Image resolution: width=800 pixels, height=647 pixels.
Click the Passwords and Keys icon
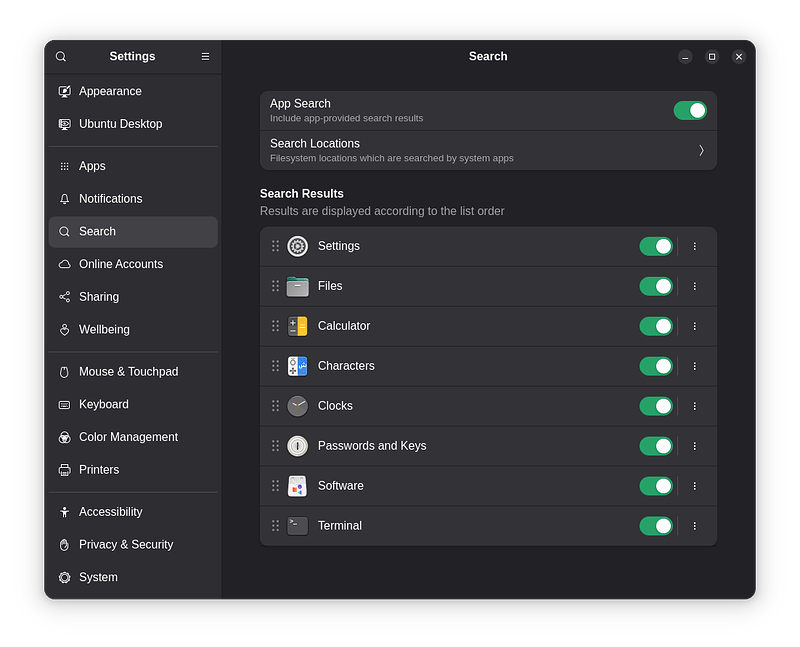pos(297,446)
